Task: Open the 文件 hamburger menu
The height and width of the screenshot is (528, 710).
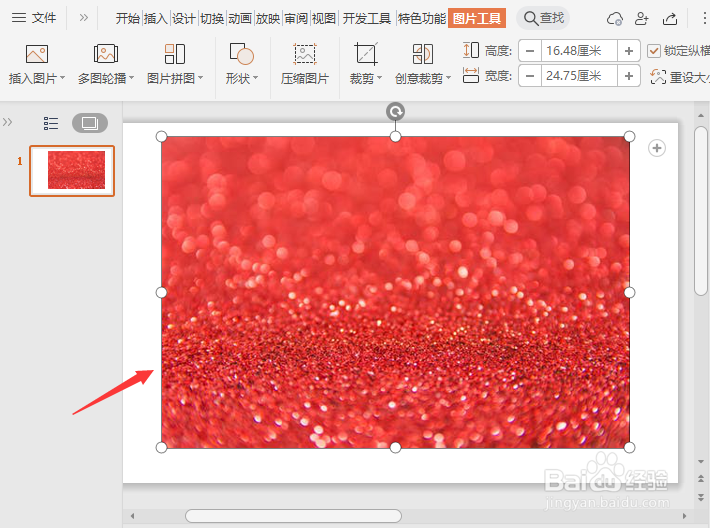Action: (34, 18)
